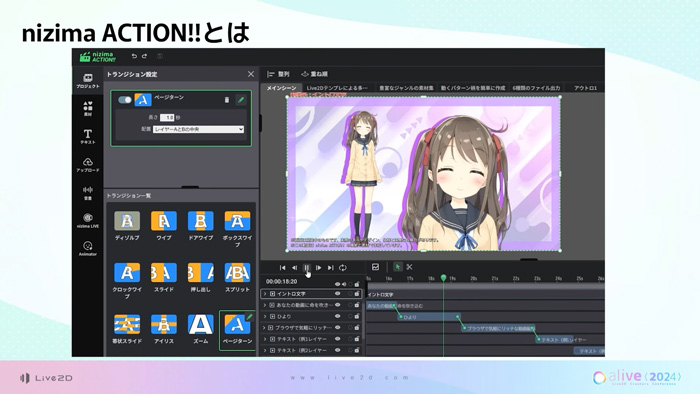Screen dimensions: 700x394
Task: Open the Animator sidebar item
Action: (88, 248)
